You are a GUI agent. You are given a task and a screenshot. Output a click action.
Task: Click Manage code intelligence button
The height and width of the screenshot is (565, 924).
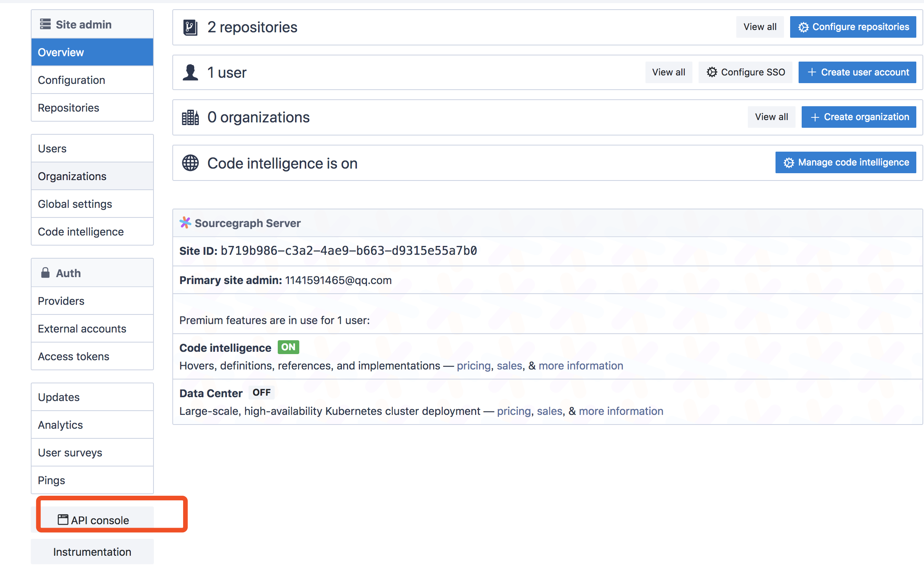pos(846,162)
